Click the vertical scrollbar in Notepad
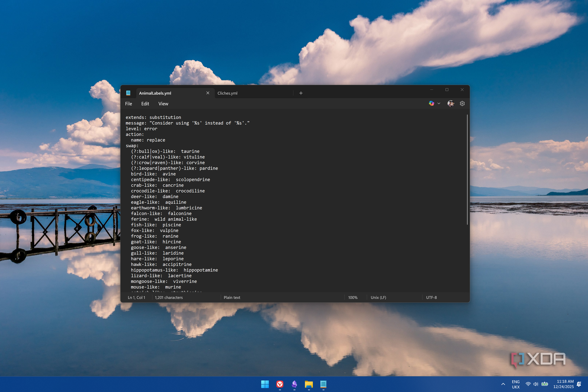The height and width of the screenshot is (392, 588). point(467,170)
